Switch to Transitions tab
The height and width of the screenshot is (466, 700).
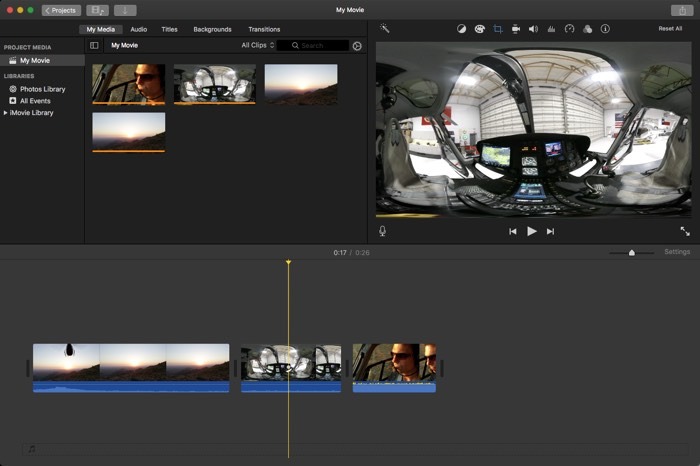point(264,29)
